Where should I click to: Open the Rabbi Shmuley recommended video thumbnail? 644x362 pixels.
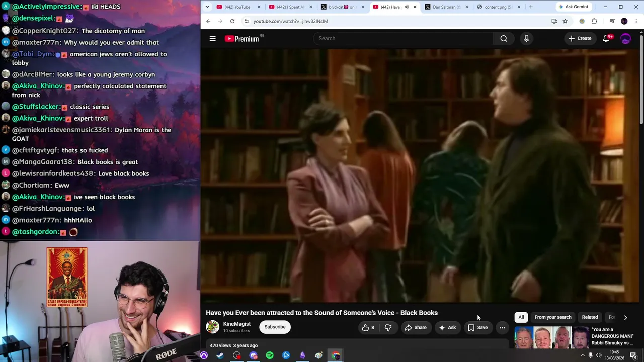(x=551, y=338)
